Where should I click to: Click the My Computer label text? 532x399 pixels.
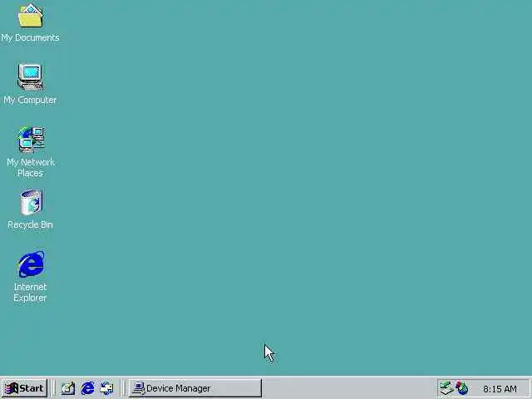coord(30,100)
